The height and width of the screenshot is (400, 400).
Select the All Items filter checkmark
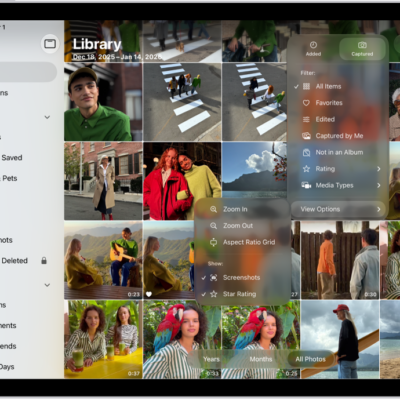coord(296,86)
